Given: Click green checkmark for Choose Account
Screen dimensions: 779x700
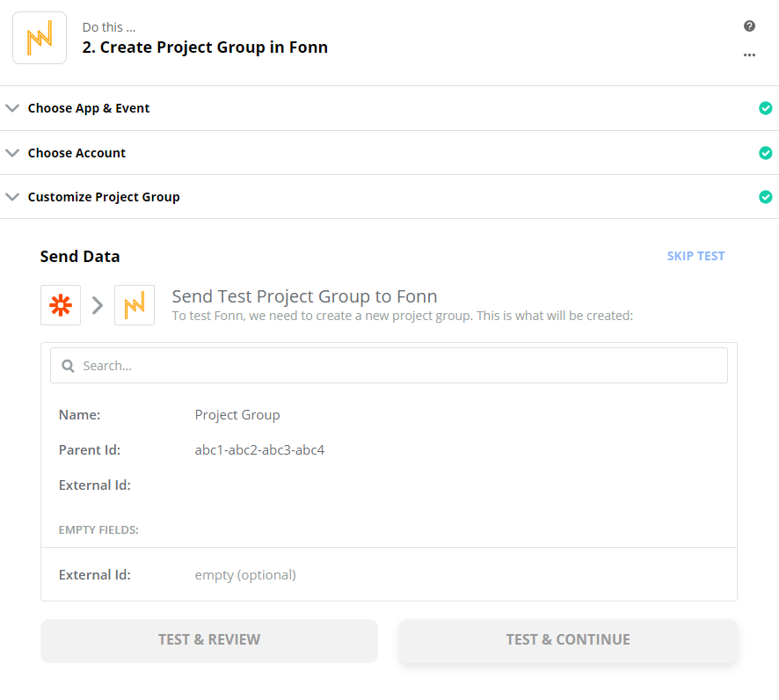Looking at the screenshot, I should pos(766,153).
